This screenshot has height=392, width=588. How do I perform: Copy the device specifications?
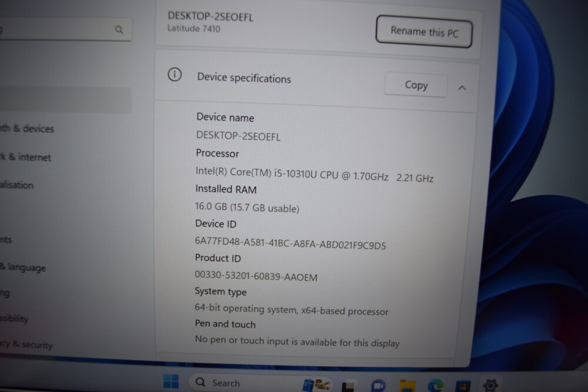(x=416, y=85)
